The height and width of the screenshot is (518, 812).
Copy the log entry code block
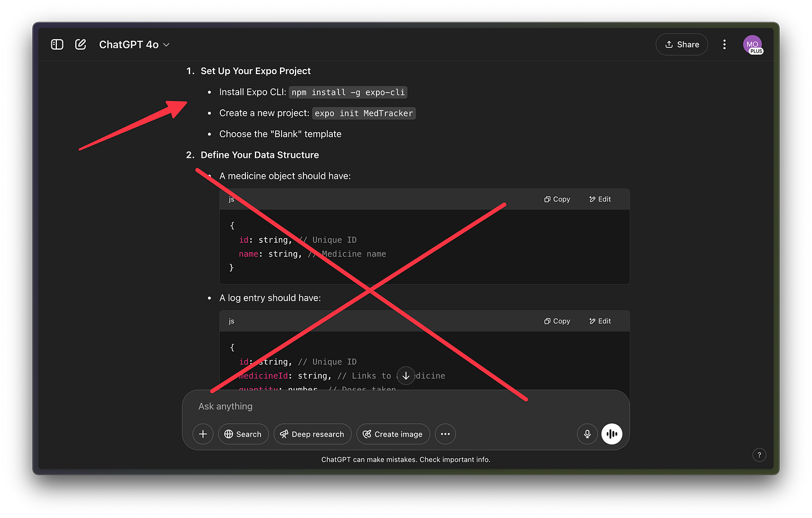557,321
